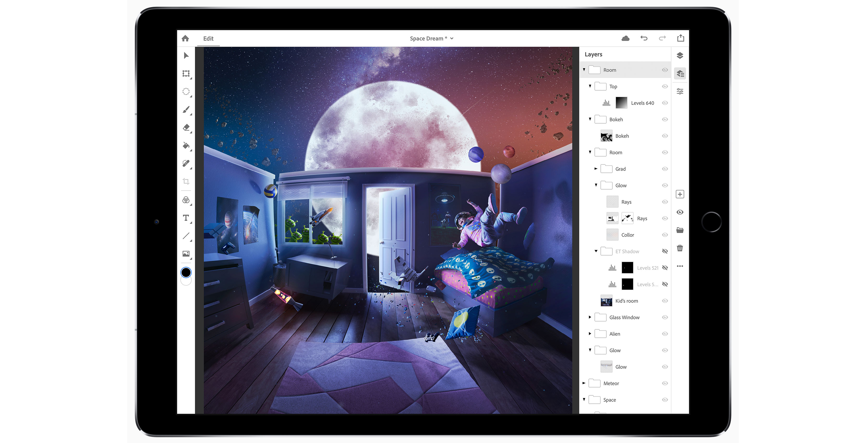Open the Place Image tool
868x443 pixels.
coord(186,254)
